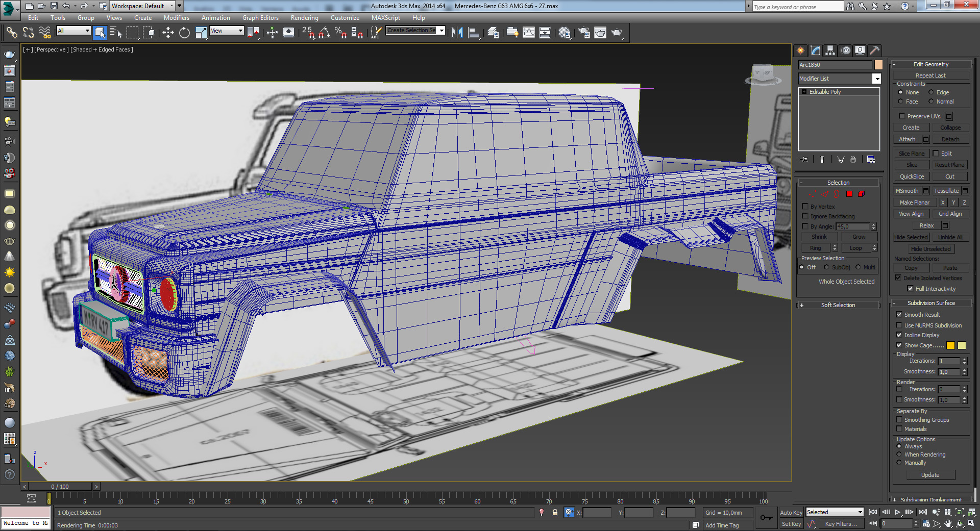This screenshot has height=531, width=980.
Task: Switch to Element sub-object level
Action: pyautogui.click(x=861, y=194)
